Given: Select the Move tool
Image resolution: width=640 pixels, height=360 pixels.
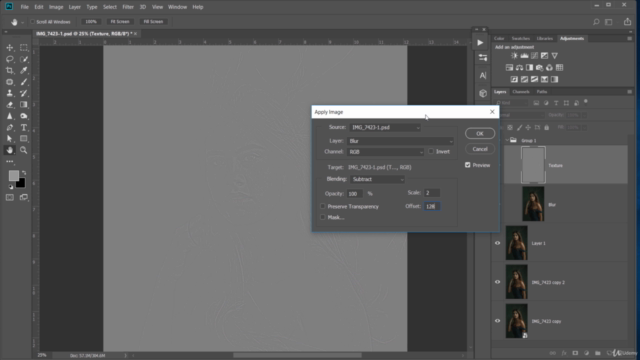Looking at the screenshot, I should point(9,48).
